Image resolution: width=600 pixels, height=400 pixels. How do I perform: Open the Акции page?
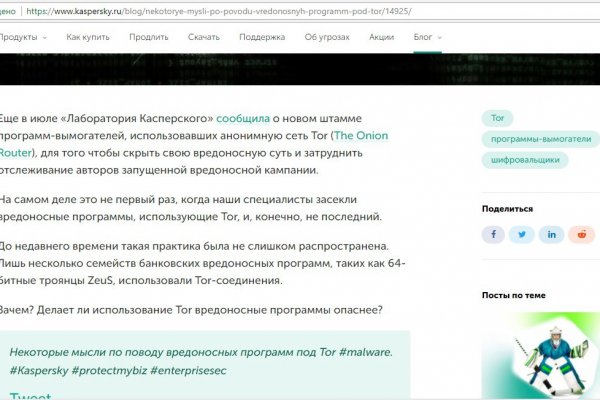[x=381, y=37]
